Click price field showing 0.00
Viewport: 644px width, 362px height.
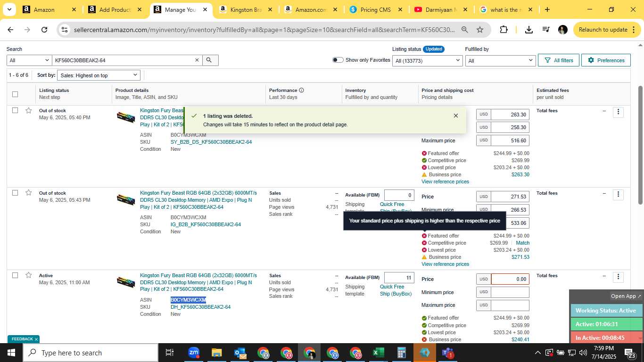pyautogui.click(x=510, y=279)
